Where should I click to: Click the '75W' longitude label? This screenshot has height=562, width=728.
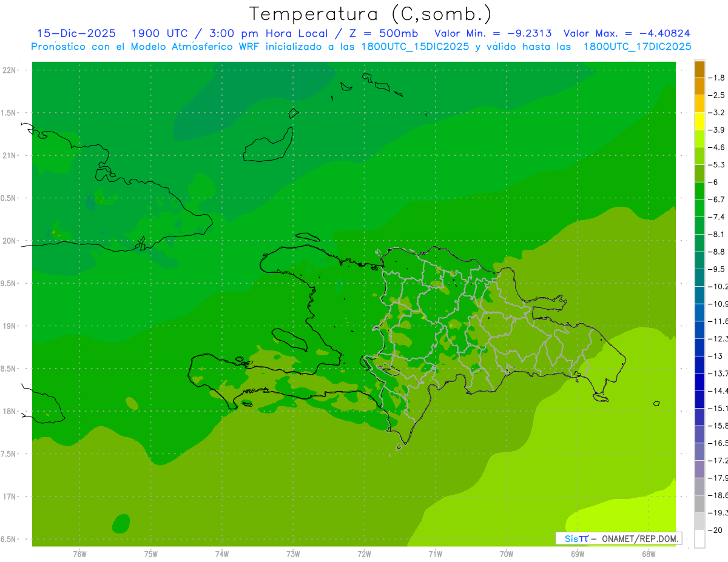coord(151,554)
